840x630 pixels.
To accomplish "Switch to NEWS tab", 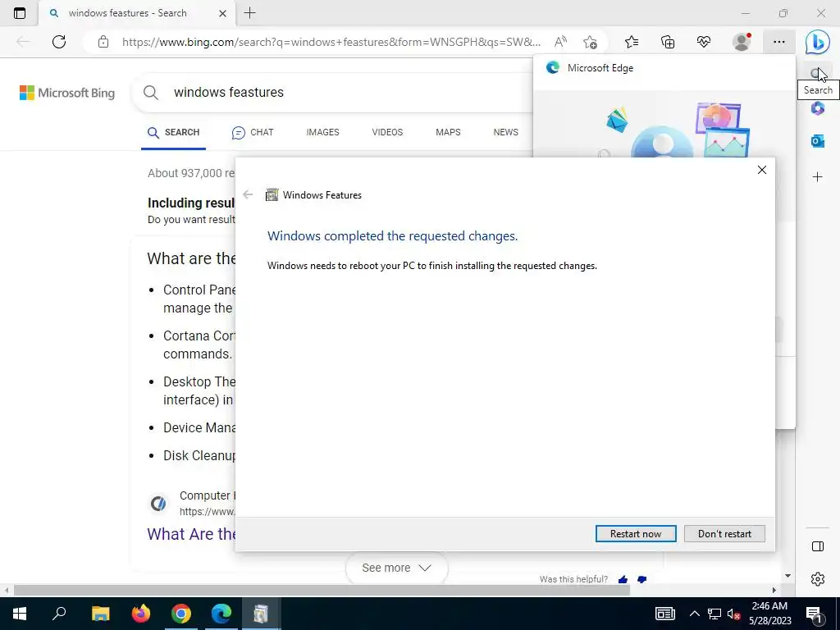I will tap(505, 132).
